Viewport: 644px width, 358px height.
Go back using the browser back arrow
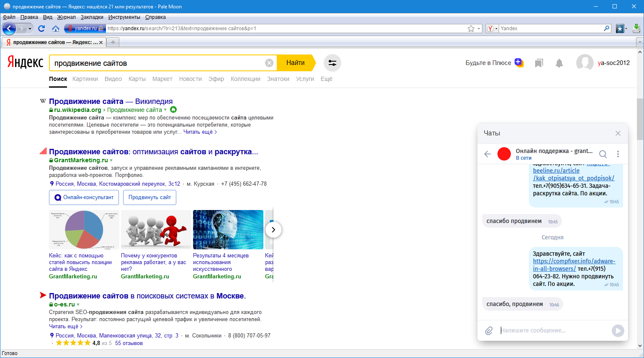pyautogui.click(x=9, y=29)
